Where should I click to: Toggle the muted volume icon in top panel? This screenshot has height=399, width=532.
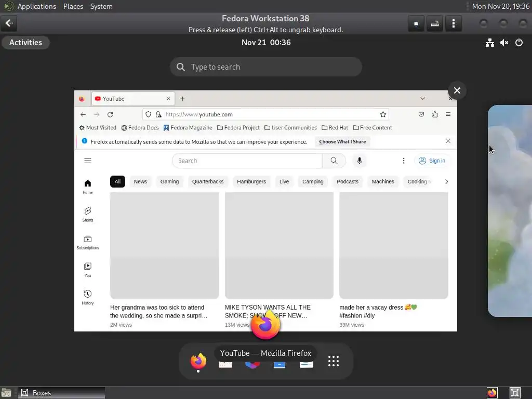point(504,43)
